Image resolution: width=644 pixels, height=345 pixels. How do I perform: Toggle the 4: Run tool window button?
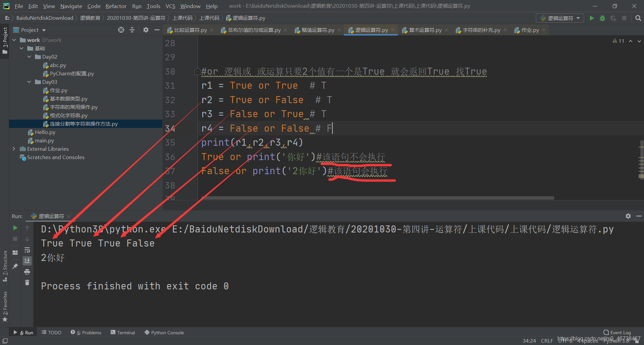(23, 333)
